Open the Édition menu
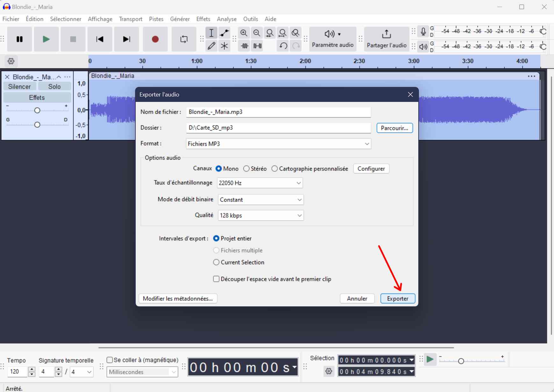Viewport: 554px width, 392px height. 34,19
